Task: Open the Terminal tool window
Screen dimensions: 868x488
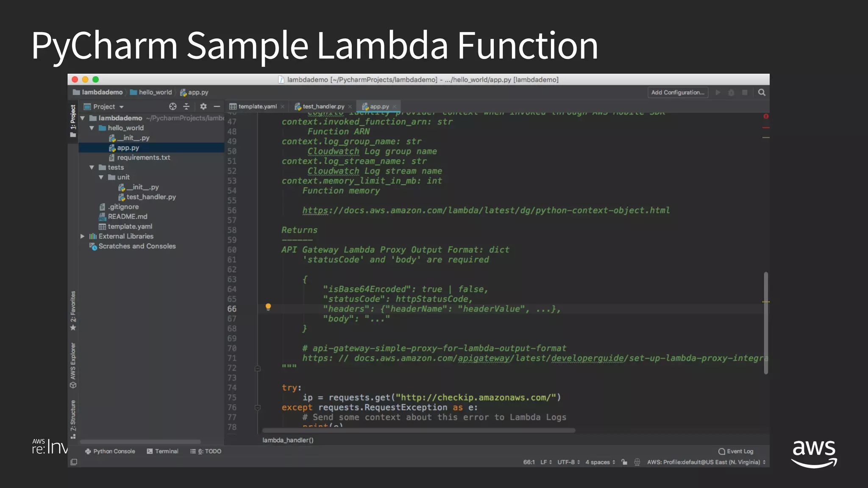Action: point(163,451)
